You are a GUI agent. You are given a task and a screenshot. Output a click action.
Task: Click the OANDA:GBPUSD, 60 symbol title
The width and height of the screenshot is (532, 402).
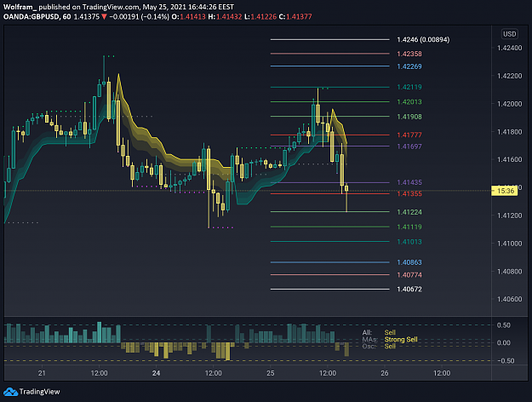point(37,17)
